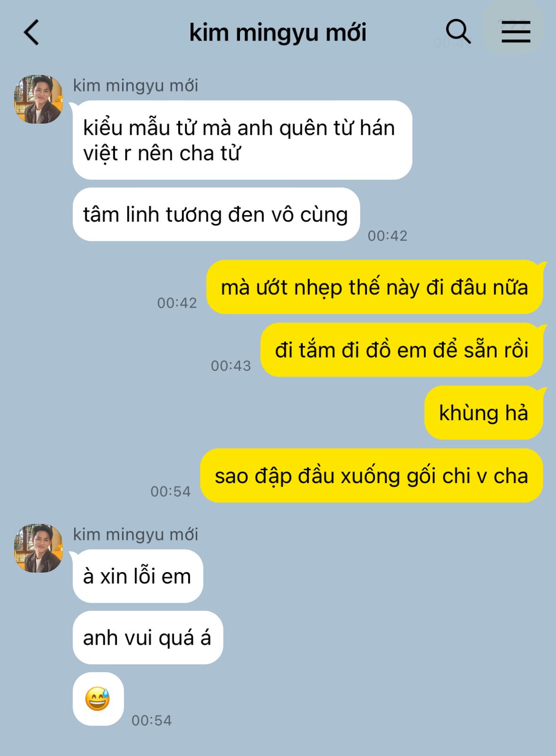Screen dimensions: 556x756
Task: Tap the back arrow icon
Action: tap(31, 33)
